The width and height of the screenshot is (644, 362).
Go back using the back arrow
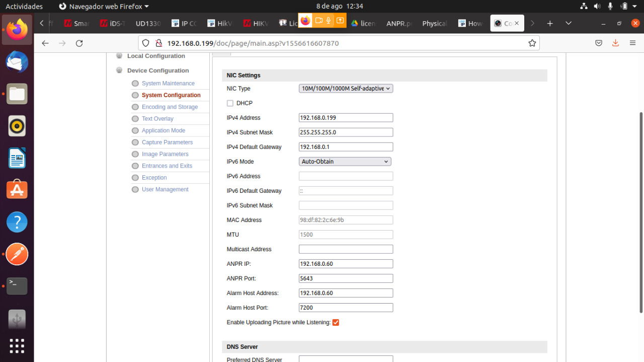pyautogui.click(x=45, y=43)
